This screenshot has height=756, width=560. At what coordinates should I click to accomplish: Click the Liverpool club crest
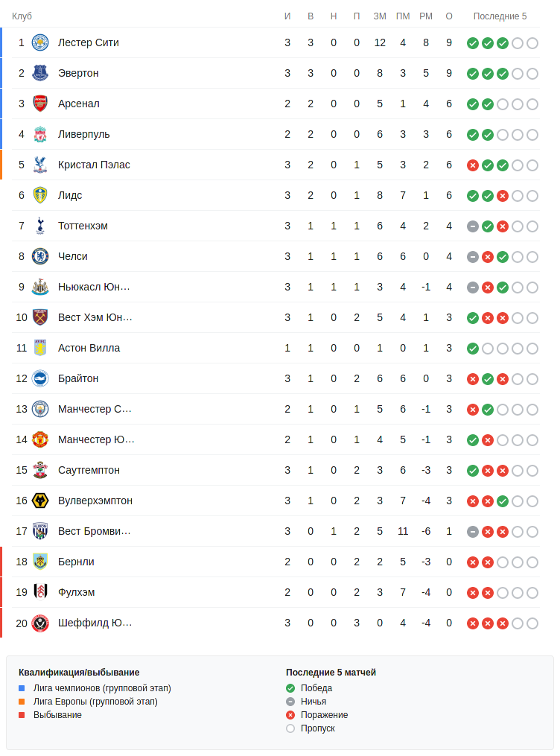tap(40, 134)
